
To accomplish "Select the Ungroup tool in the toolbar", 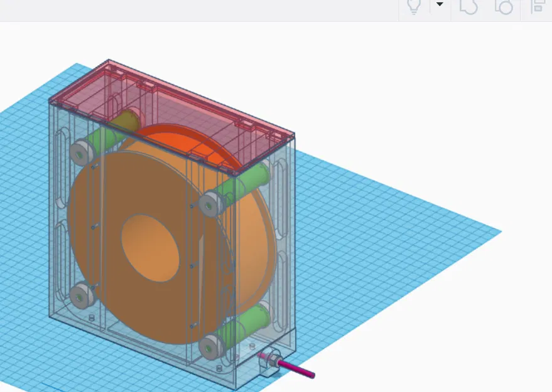I will tap(504, 8).
